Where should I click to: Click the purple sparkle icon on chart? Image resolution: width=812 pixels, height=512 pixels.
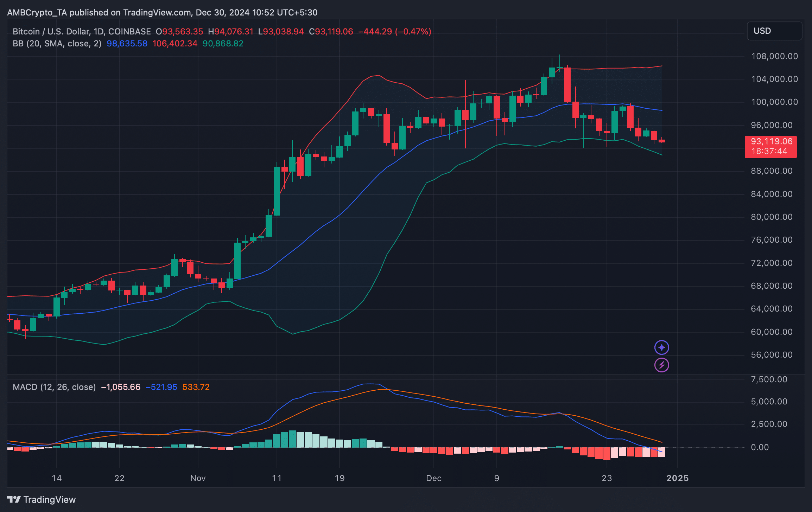tap(661, 347)
